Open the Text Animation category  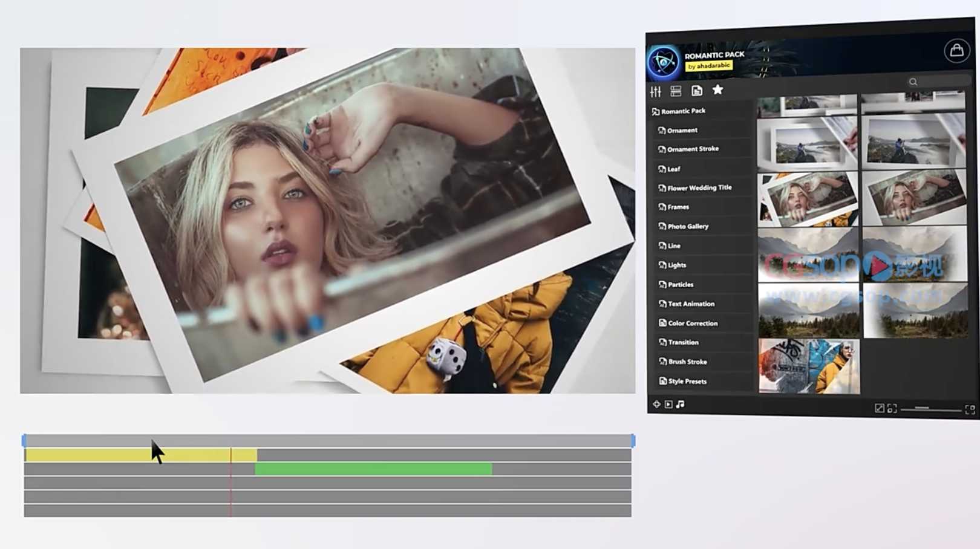pyautogui.click(x=691, y=304)
